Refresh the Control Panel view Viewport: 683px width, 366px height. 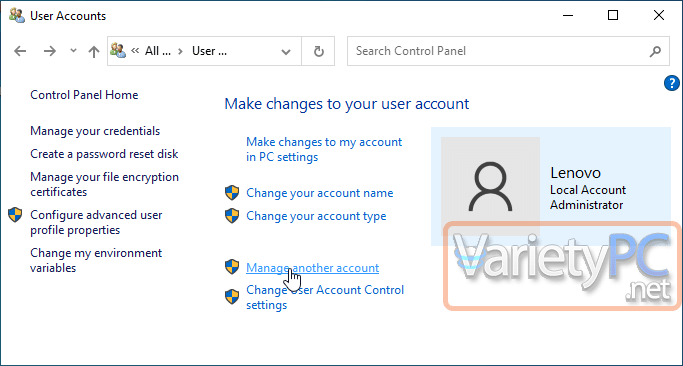pyautogui.click(x=319, y=51)
